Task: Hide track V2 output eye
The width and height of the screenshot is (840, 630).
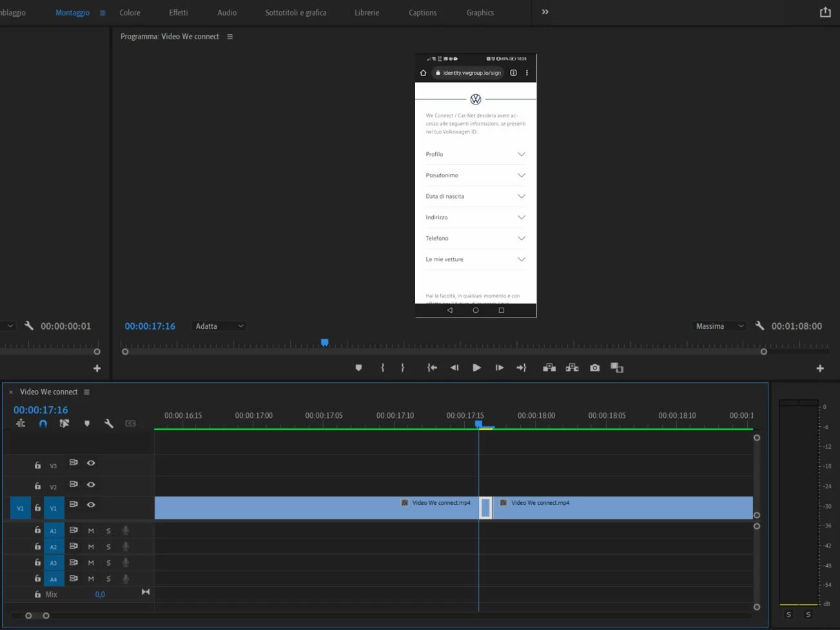Action: click(x=91, y=484)
